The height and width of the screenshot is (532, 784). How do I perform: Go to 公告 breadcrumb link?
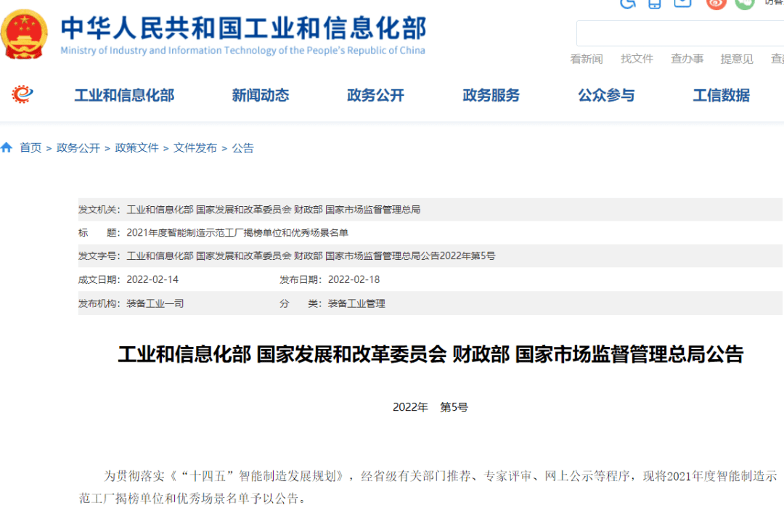tap(242, 148)
